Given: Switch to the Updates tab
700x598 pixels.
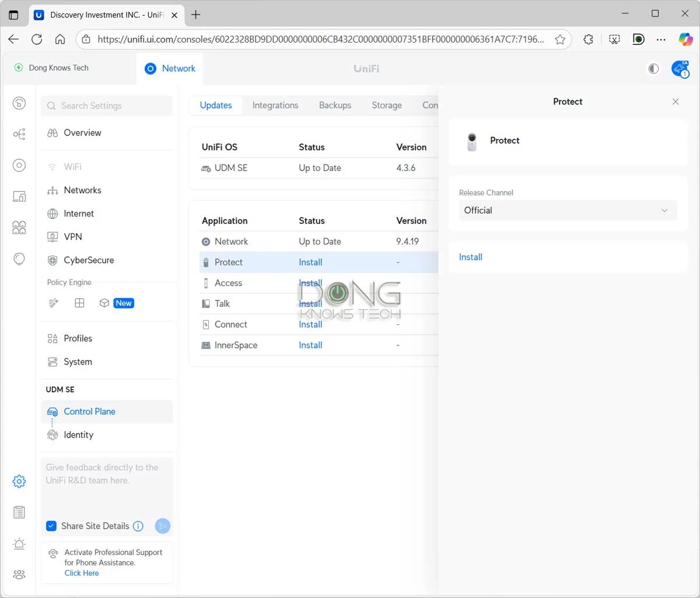Looking at the screenshot, I should (x=216, y=105).
